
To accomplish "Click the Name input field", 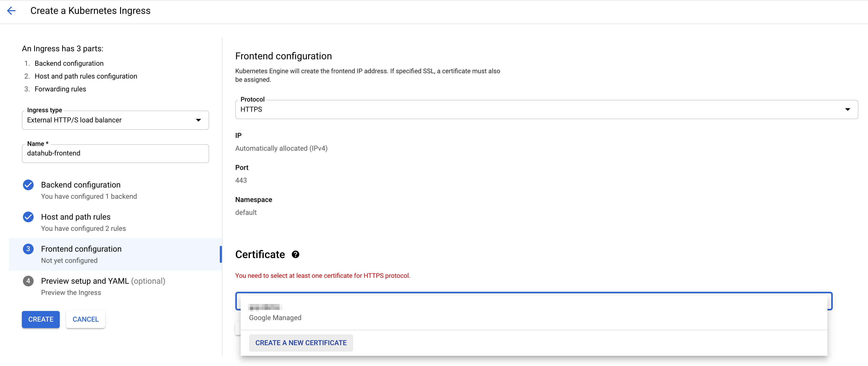I will pos(115,154).
